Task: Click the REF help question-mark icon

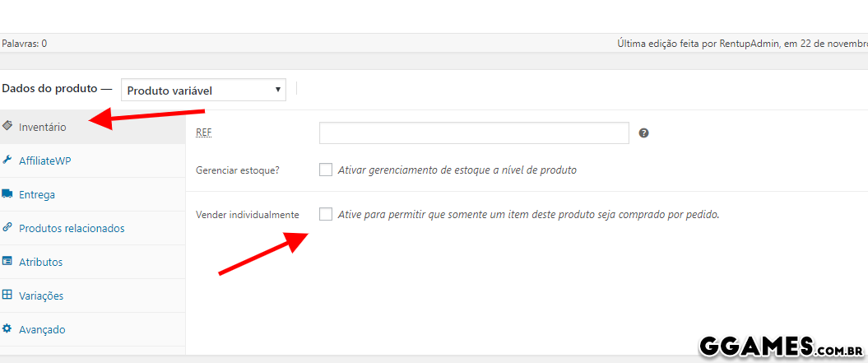Action: click(x=643, y=133)
